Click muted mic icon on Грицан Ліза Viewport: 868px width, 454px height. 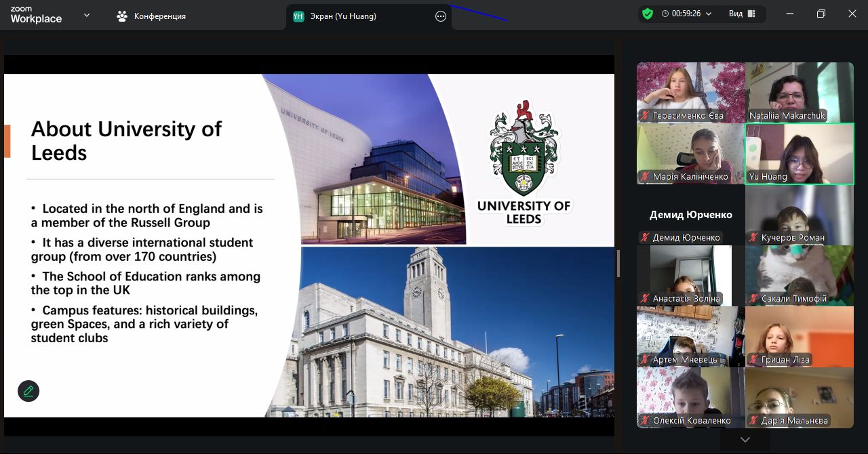point(753,360)
